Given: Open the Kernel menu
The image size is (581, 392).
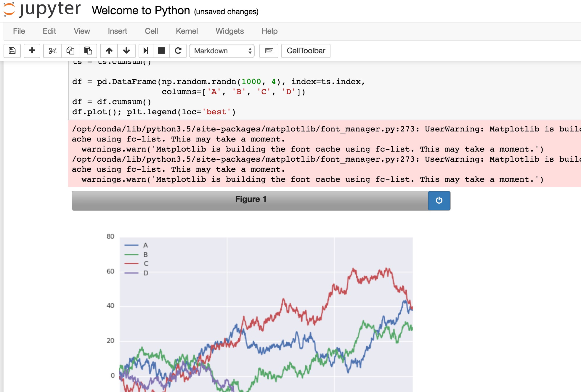Looking at the screenshot, I should [187, 31].
